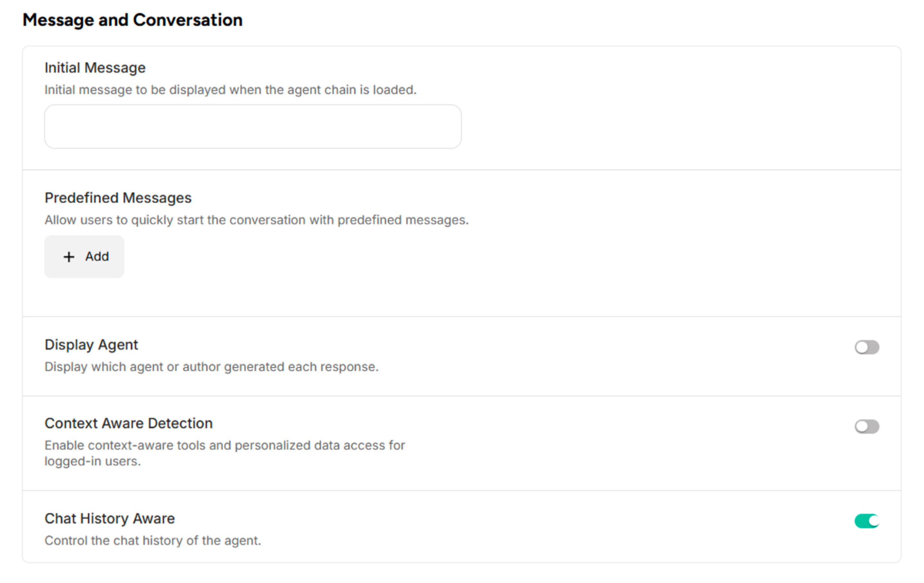Click the 'Chat History Aware' label text
Screen dimensions: 924x583
[110, 518]
